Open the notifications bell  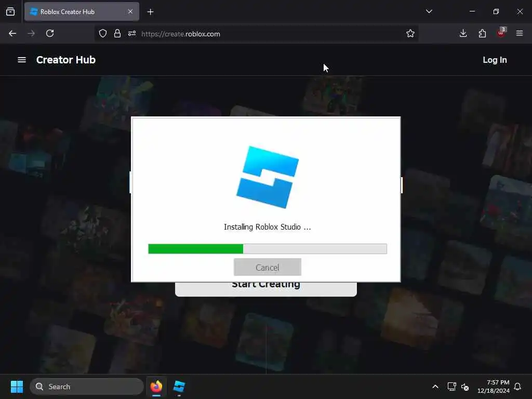point(517,387)
